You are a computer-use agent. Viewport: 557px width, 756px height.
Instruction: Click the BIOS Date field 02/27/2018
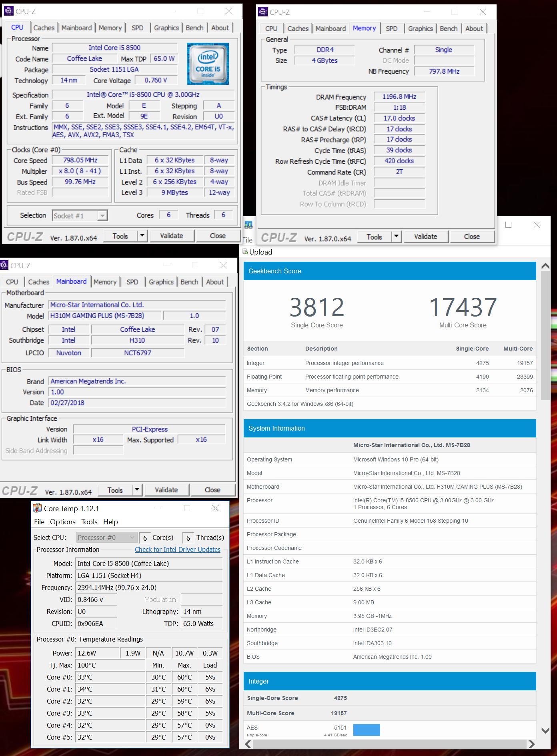137,403
